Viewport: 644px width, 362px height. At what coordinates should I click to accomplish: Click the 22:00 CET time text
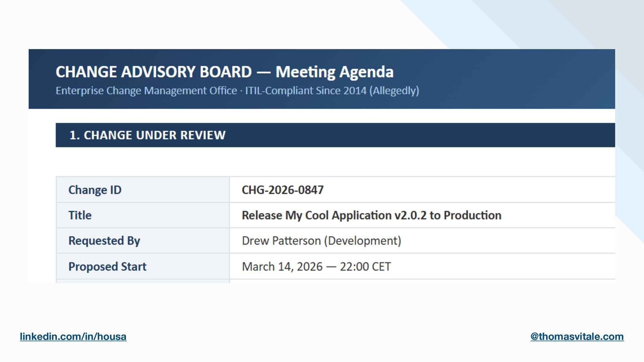click(365, 266)
